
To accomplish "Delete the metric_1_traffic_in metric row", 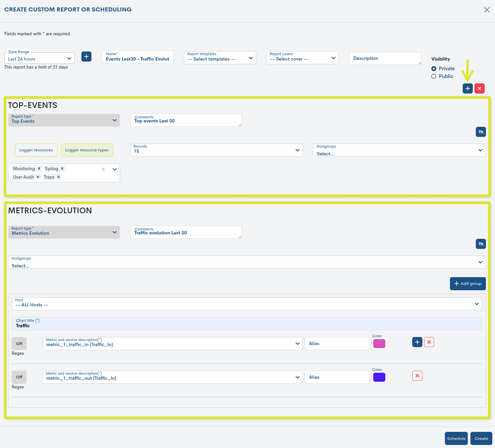I will 429,342.
